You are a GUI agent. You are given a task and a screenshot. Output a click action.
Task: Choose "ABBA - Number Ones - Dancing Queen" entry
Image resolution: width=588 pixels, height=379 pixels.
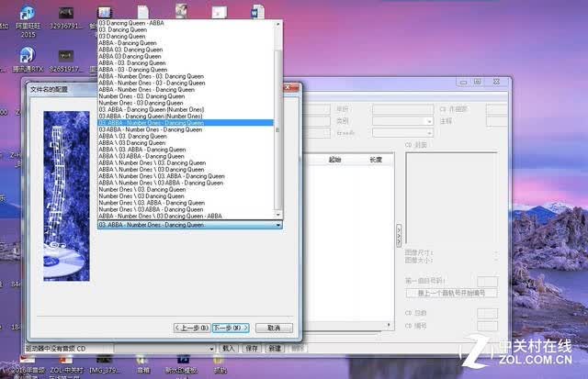[146, 90]
